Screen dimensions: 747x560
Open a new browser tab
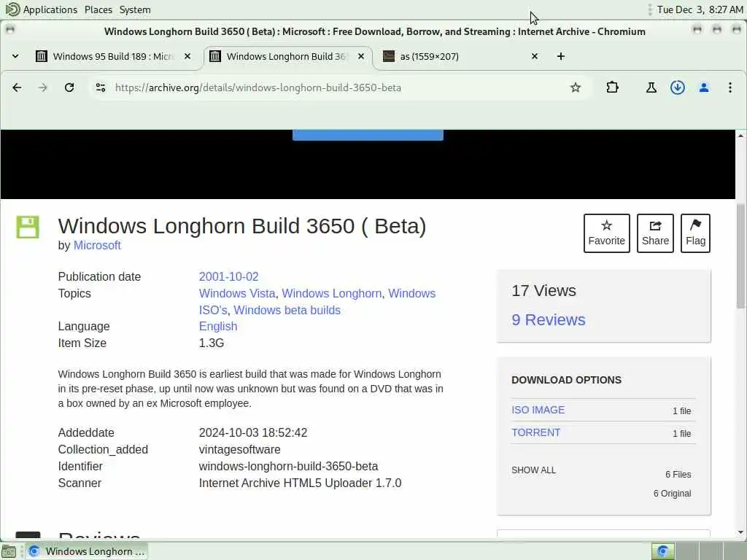[x=561, y=56]
